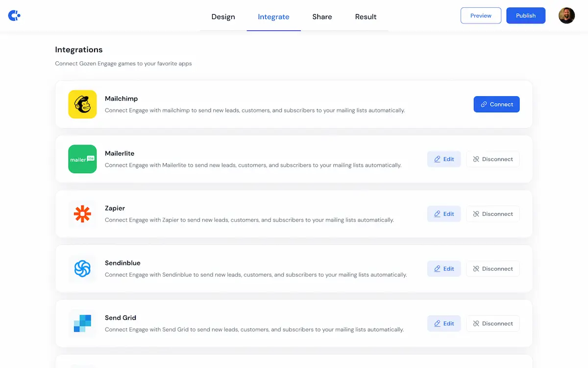The width and height of the screenshot is (588, 368).
Task: Open a Preview of the project
Action: (481, 15)
